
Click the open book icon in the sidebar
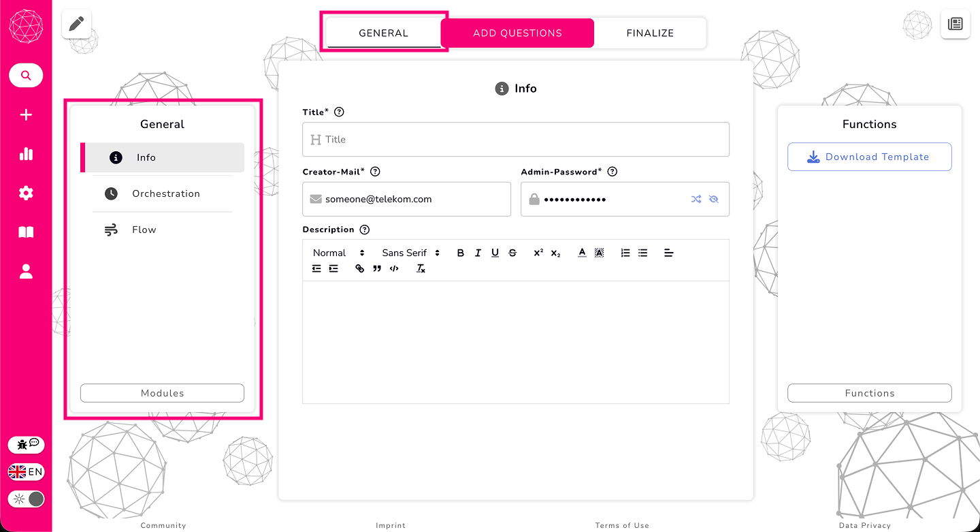pyautogui.click(x=26, y=233)
